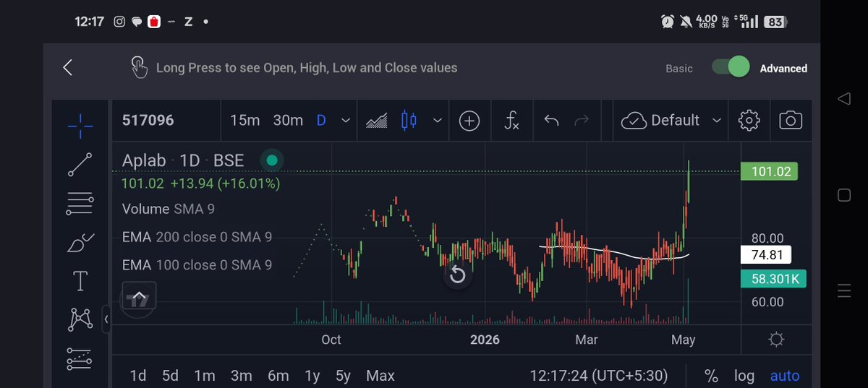
Task: Collapse the indicator legend arrow
Action: click(138, 297)
